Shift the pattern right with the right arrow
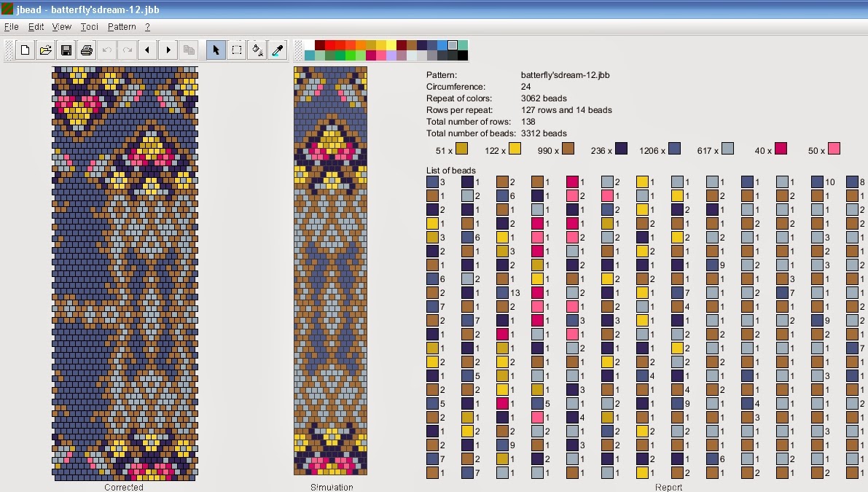 pos(168,50)
